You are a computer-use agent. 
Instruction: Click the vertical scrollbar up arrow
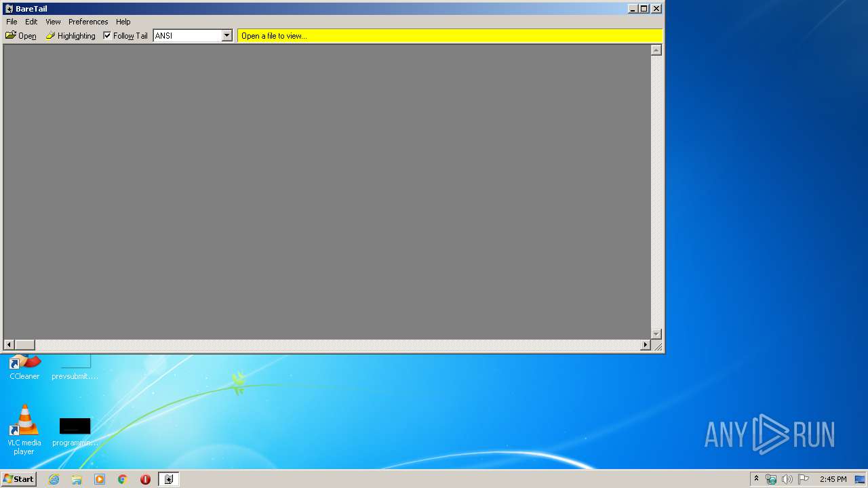[656, 50]
